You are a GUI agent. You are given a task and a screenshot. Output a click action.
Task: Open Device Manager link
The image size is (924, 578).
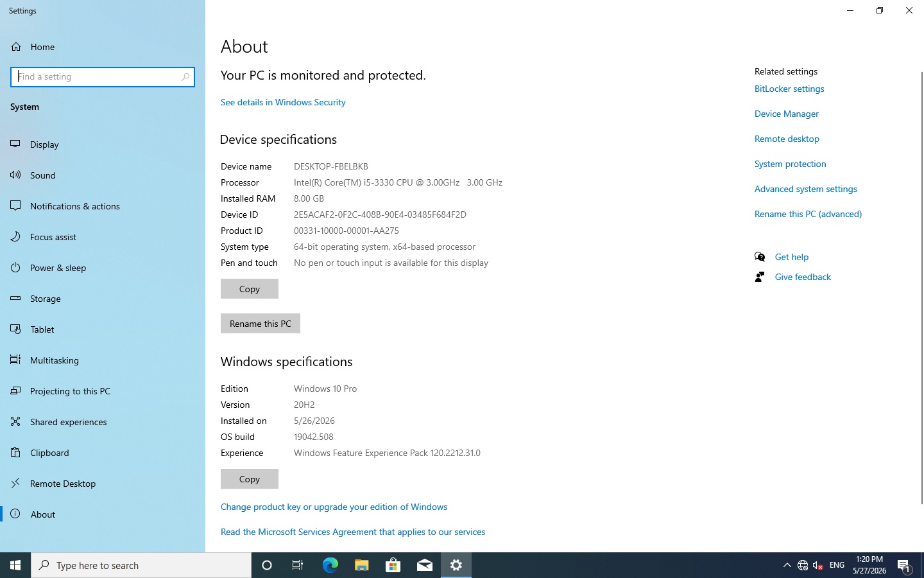pos(787,114)
